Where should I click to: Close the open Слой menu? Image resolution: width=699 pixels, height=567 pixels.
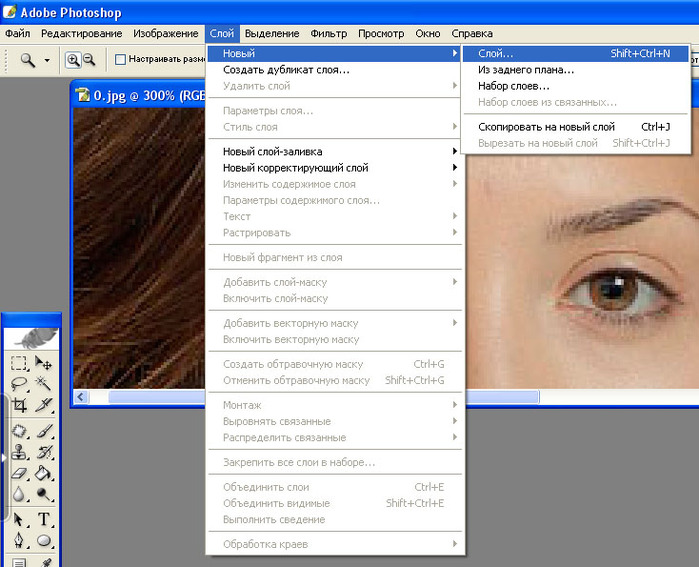click(222, 33)
